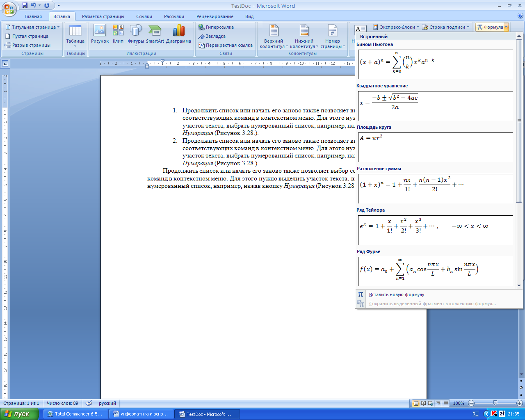This screenshot has width=525, height=420.
Task: Save the document via quick access toolbar
Action: click(25, 5)
